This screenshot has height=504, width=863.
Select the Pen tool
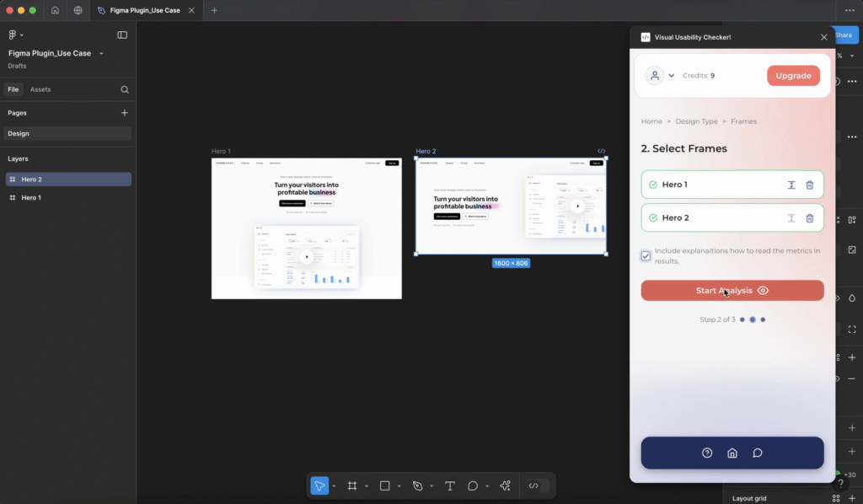(417, 485)
